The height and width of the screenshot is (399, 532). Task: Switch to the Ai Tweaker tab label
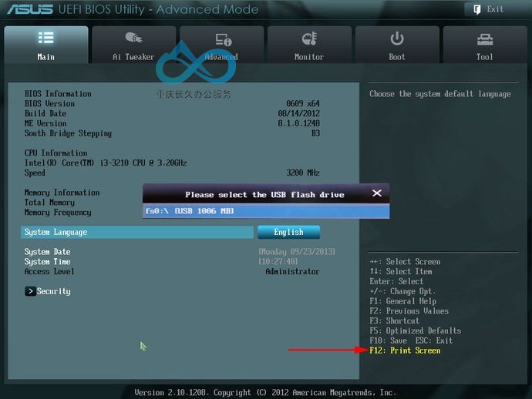tap(133, 57)
